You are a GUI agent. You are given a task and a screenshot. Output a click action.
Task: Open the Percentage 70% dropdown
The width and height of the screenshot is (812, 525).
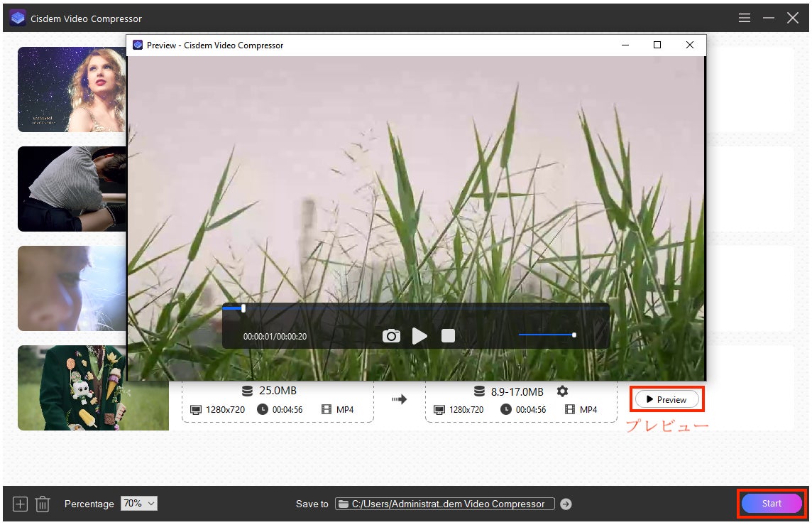coord(139,503)
